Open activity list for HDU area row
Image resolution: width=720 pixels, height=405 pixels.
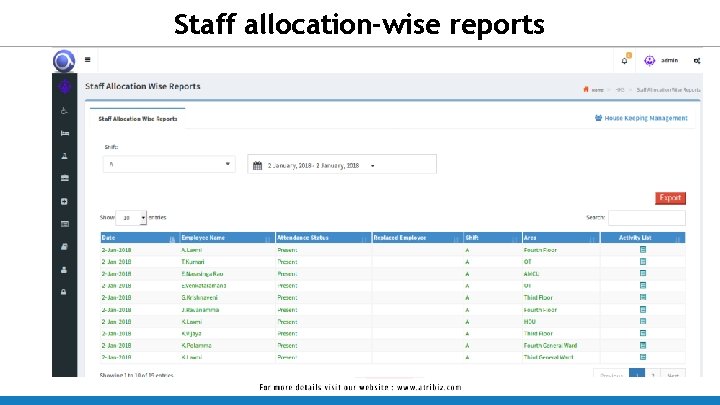[643, 321]
